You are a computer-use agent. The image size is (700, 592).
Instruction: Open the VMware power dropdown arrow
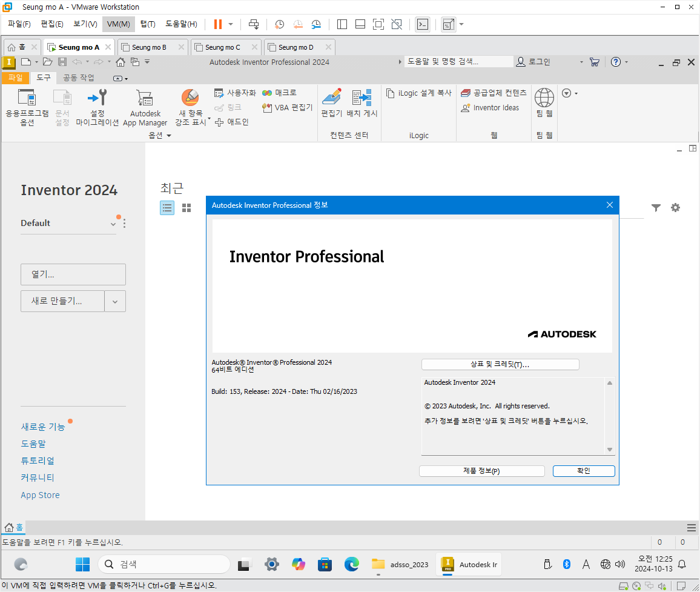click(x=231, y=24)
